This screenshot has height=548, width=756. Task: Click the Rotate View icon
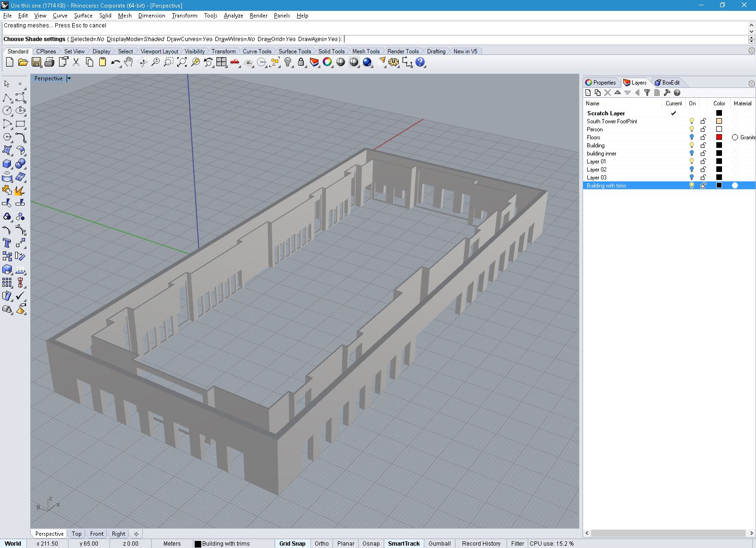[142, 62]
